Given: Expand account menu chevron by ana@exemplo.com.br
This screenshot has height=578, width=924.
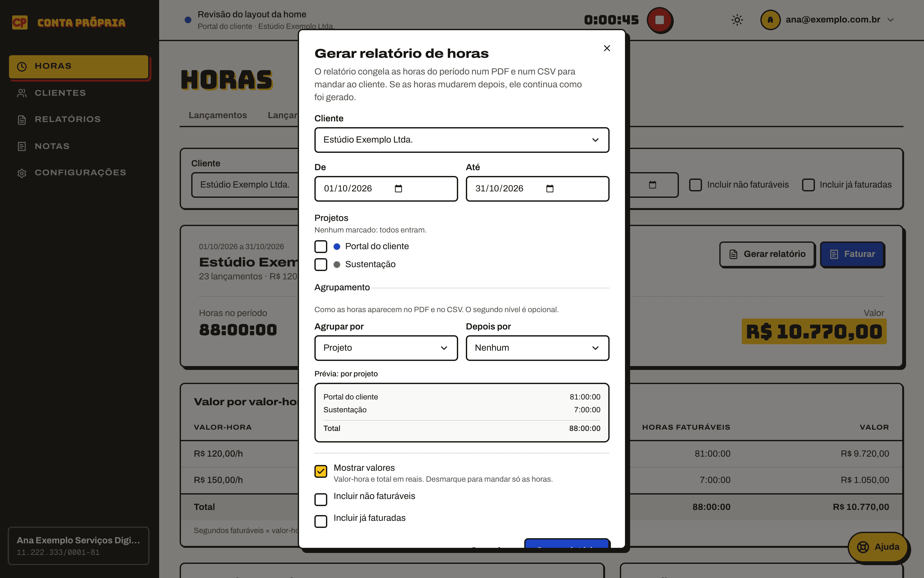Looking at the screenshot, I should pos(890,20).
